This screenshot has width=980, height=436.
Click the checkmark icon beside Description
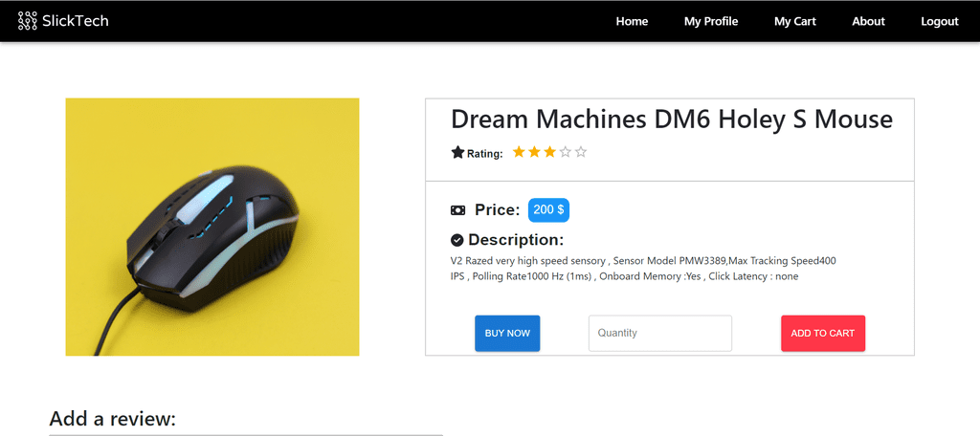pos(457,240)
